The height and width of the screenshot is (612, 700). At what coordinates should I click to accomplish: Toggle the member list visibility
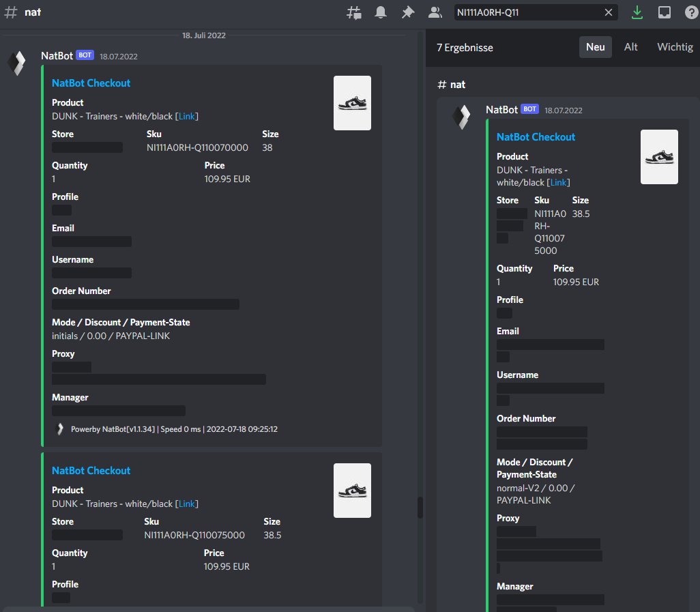tap(434, 12)
